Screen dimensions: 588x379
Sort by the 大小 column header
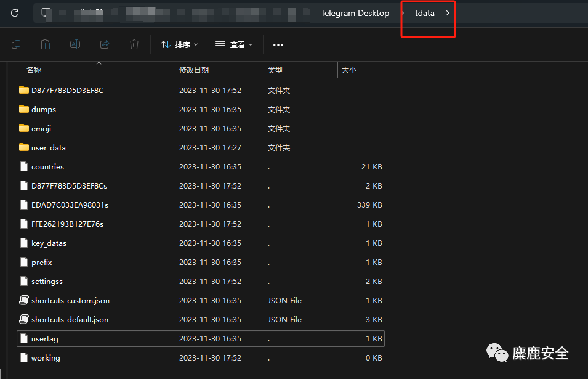pyautogui.click(x=348, y=70)
